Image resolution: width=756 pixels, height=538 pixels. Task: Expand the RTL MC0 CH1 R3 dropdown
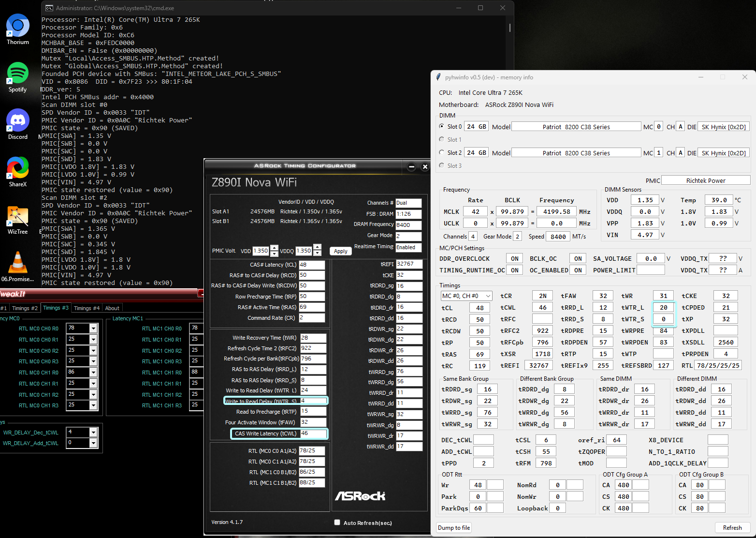93,405
